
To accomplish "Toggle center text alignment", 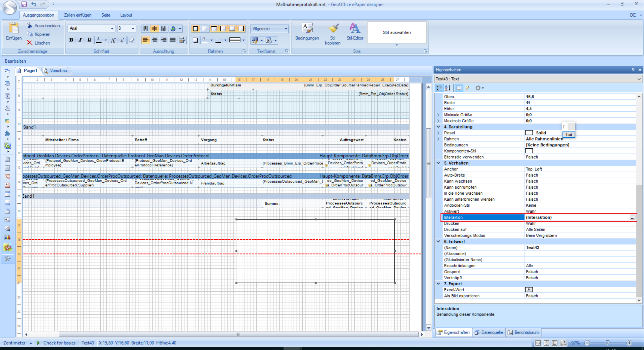I will [x=155, y=40].
